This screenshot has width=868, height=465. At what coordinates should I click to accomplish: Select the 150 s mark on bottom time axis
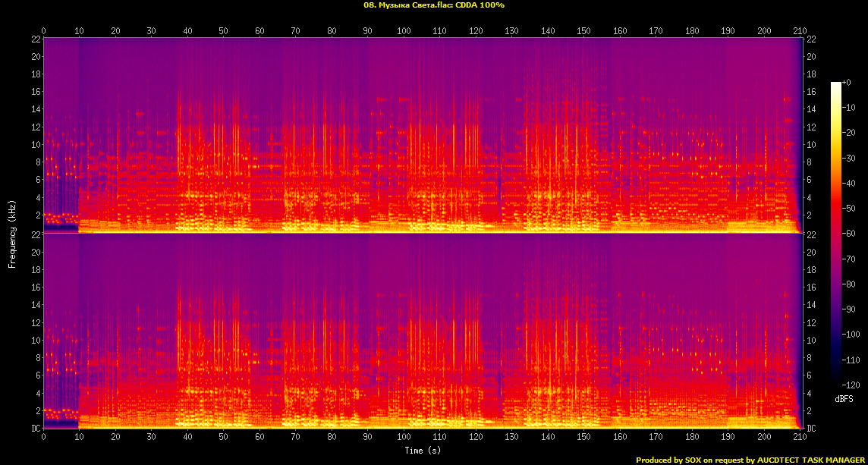583,437
